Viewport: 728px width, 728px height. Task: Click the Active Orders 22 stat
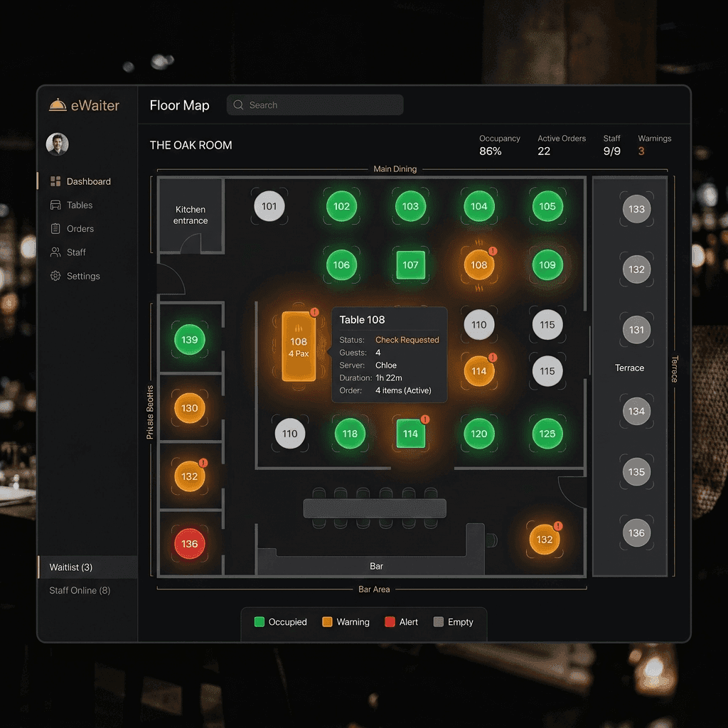click(x=562, y=145)
